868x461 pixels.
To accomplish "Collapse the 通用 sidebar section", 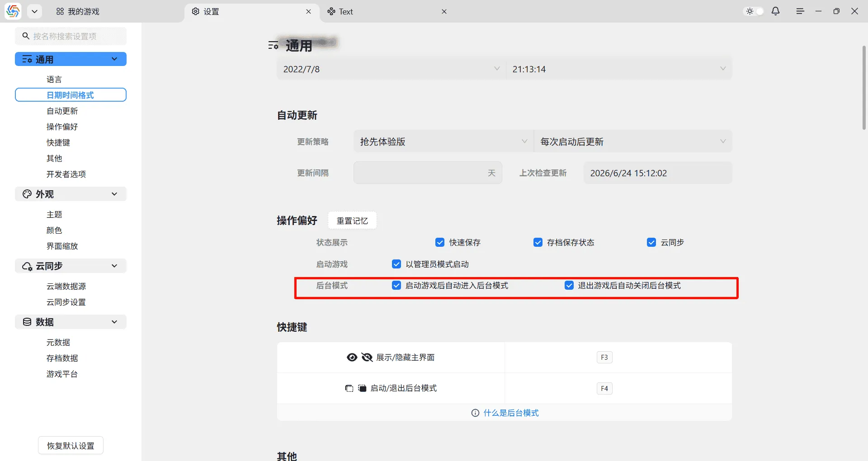I will tap(114, 59).
